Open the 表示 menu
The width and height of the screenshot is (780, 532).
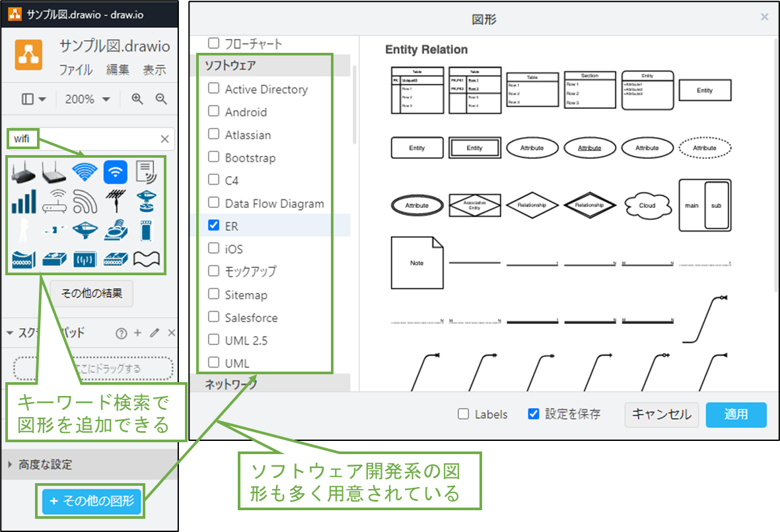point(154,69)
